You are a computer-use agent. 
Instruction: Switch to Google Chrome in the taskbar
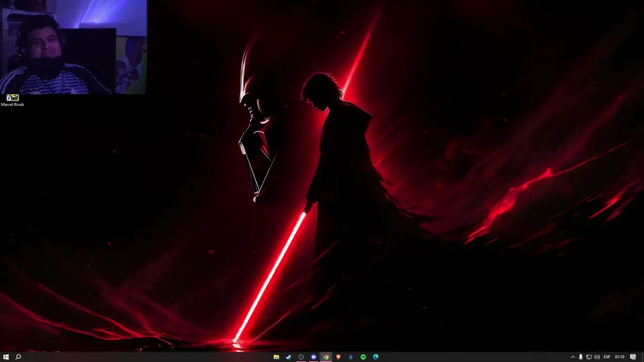pyautogui.click(x=326, y=357)
